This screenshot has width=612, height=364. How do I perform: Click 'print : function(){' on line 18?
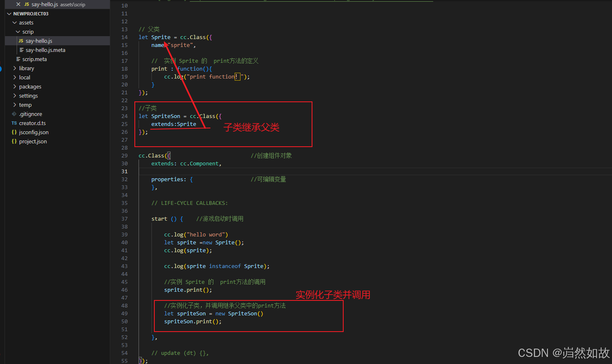coord(182,69)
